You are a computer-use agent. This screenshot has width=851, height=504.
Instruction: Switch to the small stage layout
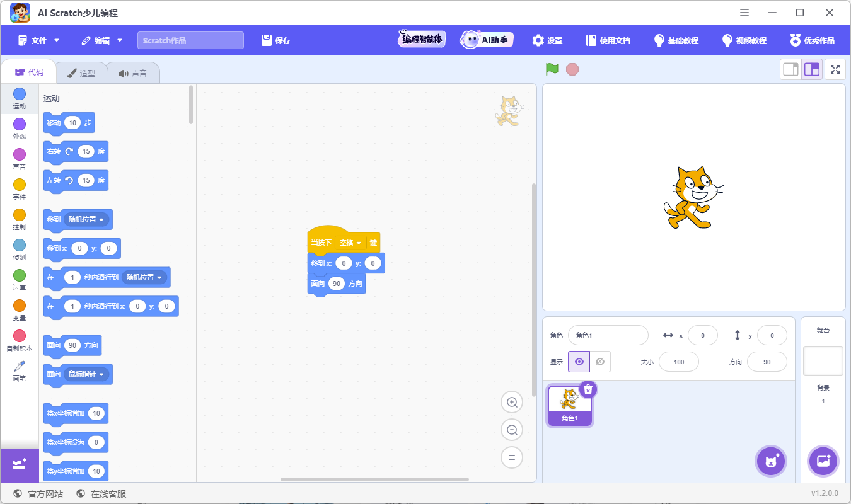pyautogui.click(x=790, y=69)
